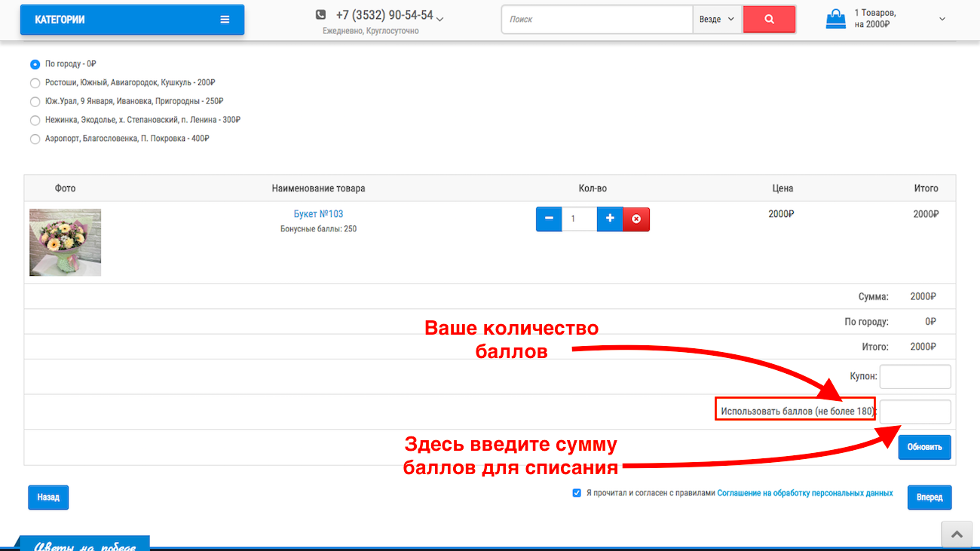This screenshot has width=980, height=551.
Task: Click the quantity field showing 1
Action: tap(579, 219)
